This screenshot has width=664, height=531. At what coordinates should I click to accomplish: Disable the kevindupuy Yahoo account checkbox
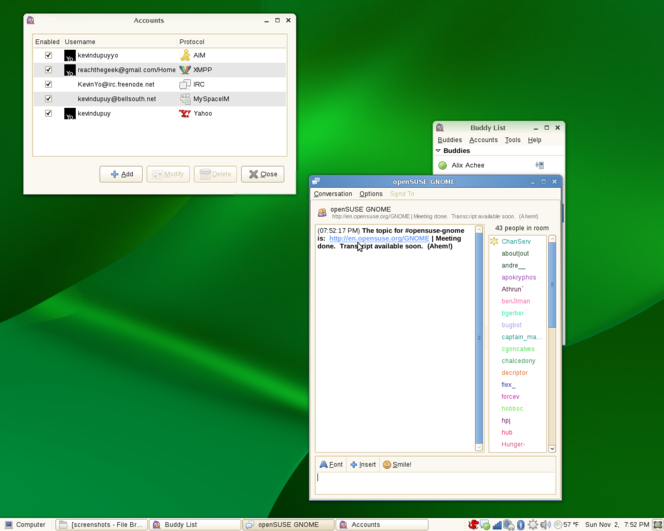pyautogui.click(x=48, y=113)
